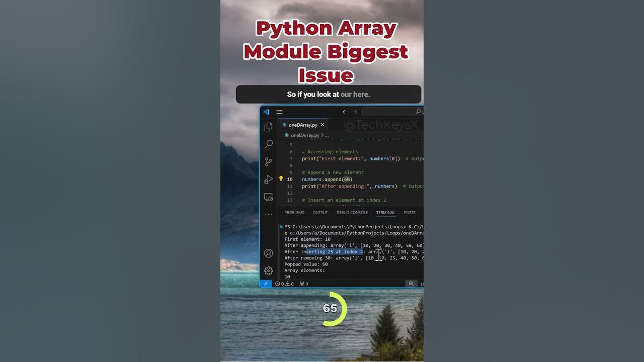The height and width of the screenshot is (362, 644).
Task: Open the hamburger application menu
Action: point(279,112)
